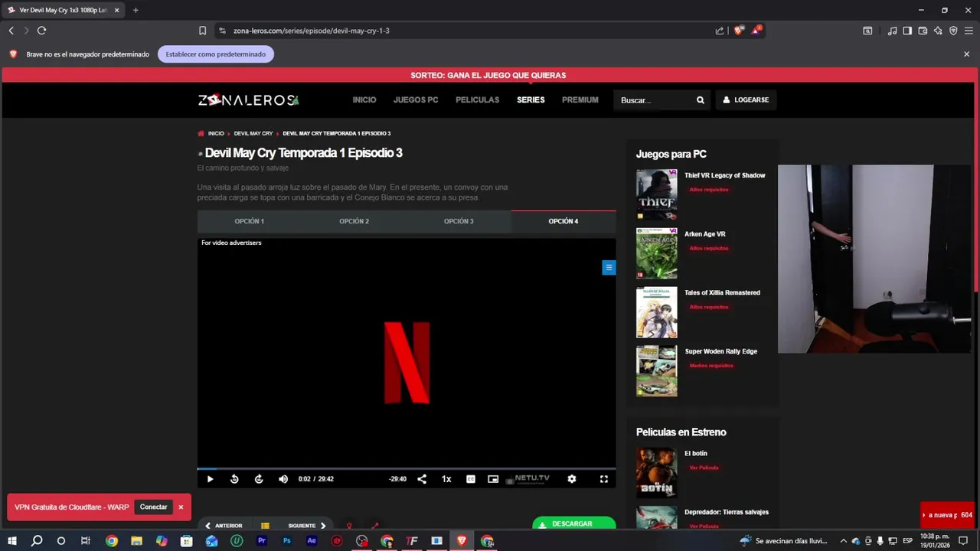Open Premiere Pro from the taskbar
The image size is (980, 551).
click(262, 541)
